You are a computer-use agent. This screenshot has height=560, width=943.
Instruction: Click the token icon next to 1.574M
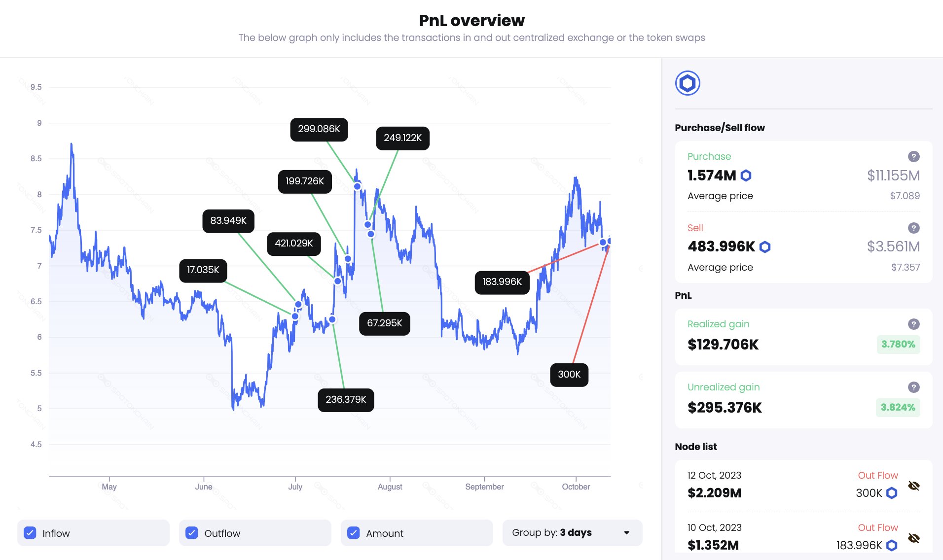pos(746,175)
